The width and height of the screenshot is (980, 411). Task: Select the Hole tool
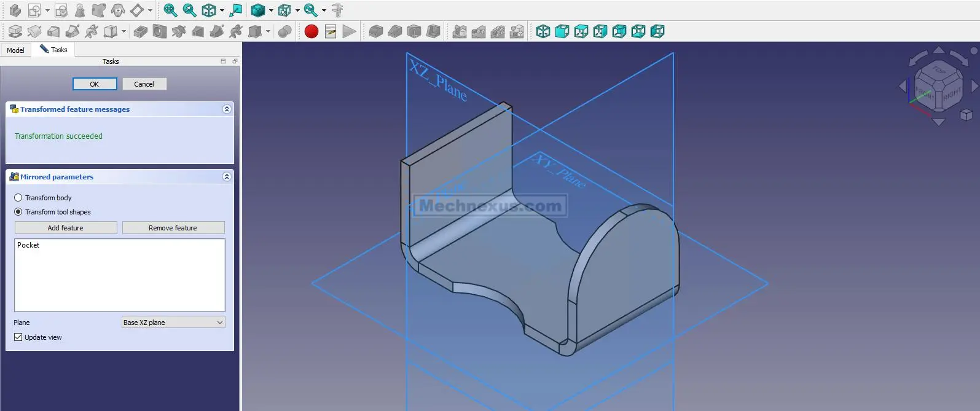(160, 31)
